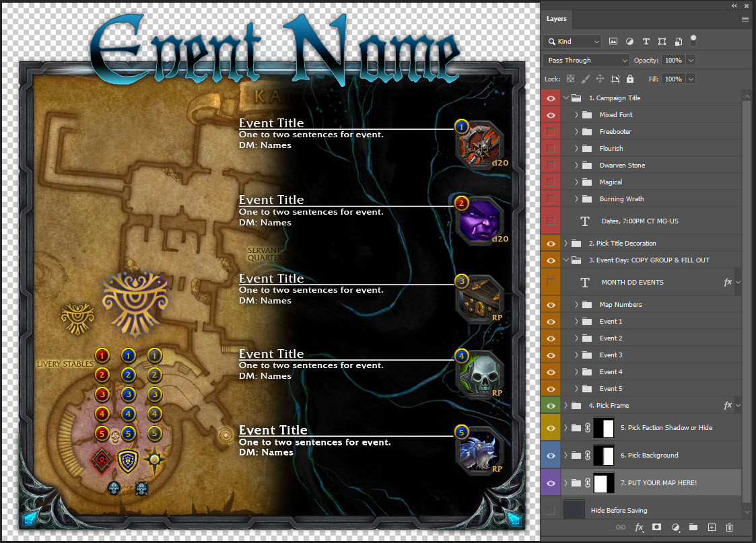Click type icon of Dates text layer
Image resolution: width=756 pixels, height=543 pixels.
coord(585,221)
